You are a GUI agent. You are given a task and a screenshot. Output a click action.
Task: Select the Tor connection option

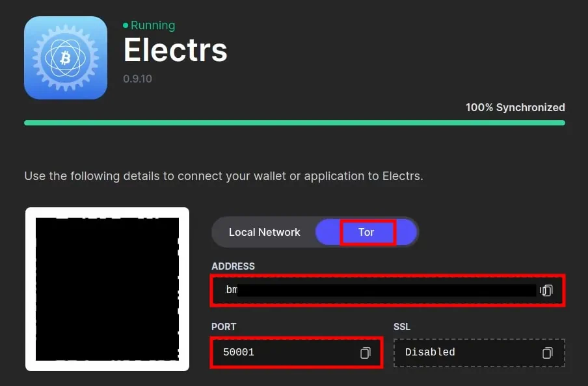click(x=367, y=233)
